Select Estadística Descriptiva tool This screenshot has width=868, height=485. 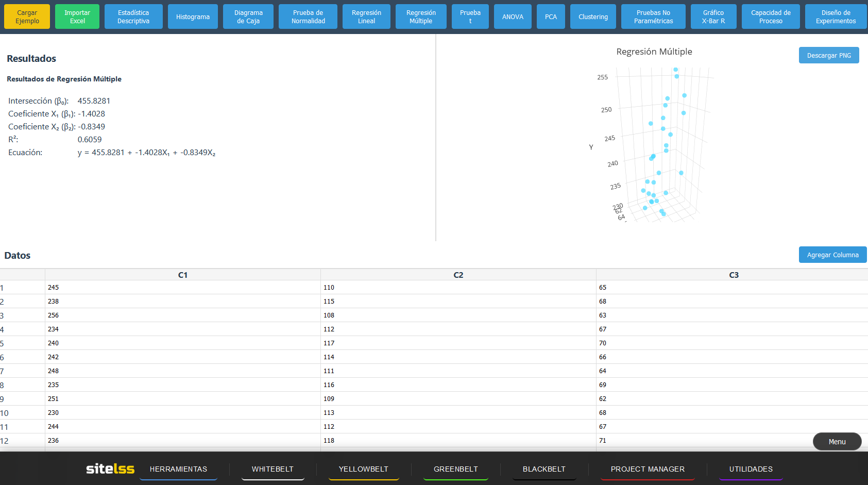133,16
